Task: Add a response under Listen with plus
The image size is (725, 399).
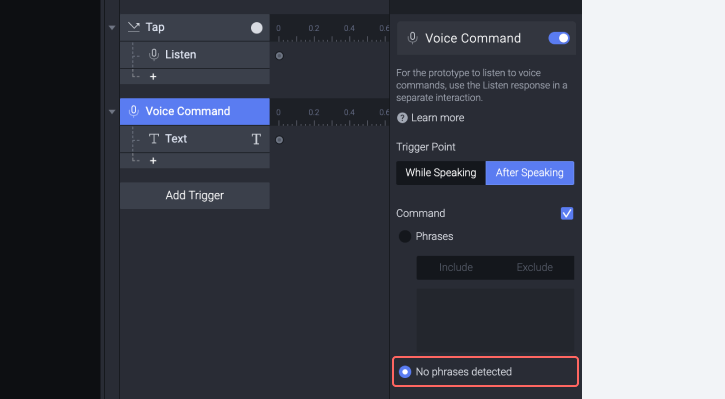Action: click(153, 77)
